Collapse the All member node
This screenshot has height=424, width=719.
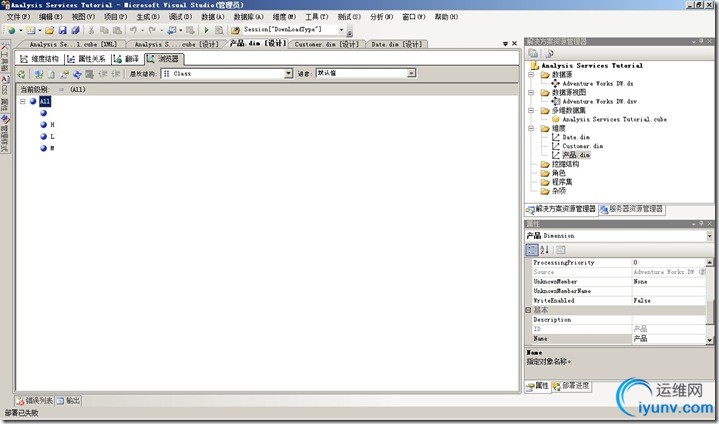pos(22,101)
